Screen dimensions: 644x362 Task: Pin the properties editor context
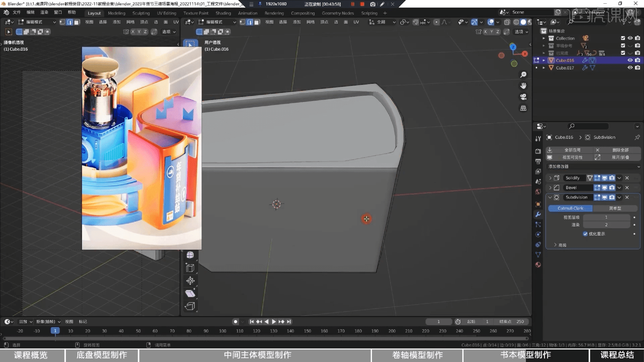637,137
